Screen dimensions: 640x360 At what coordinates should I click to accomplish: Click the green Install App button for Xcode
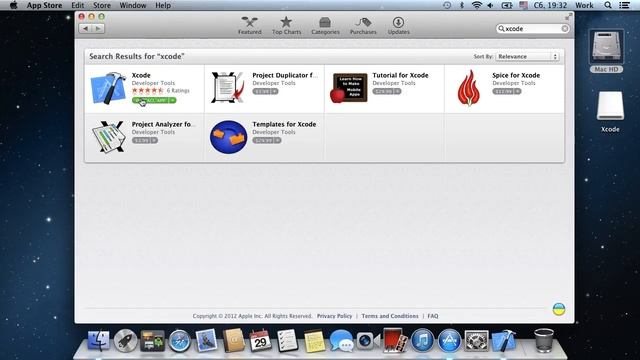click(154, 100)
